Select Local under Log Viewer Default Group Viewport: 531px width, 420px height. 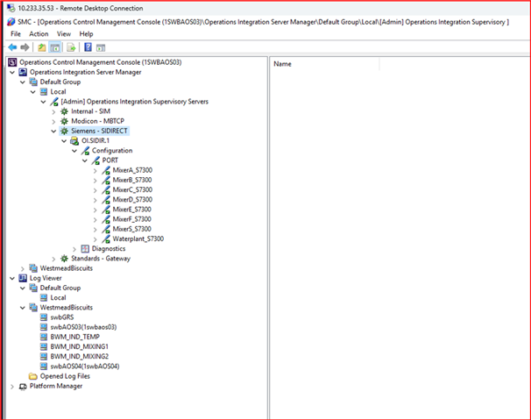click(58, 297)
